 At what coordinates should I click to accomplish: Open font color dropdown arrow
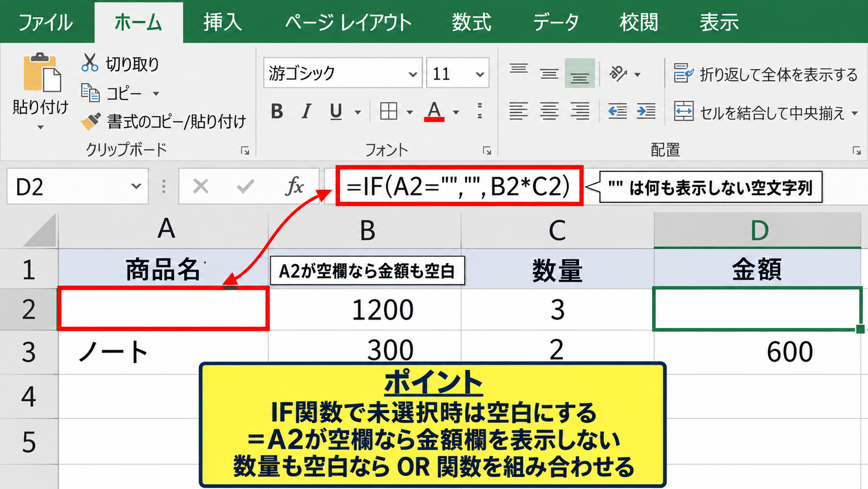456,112
